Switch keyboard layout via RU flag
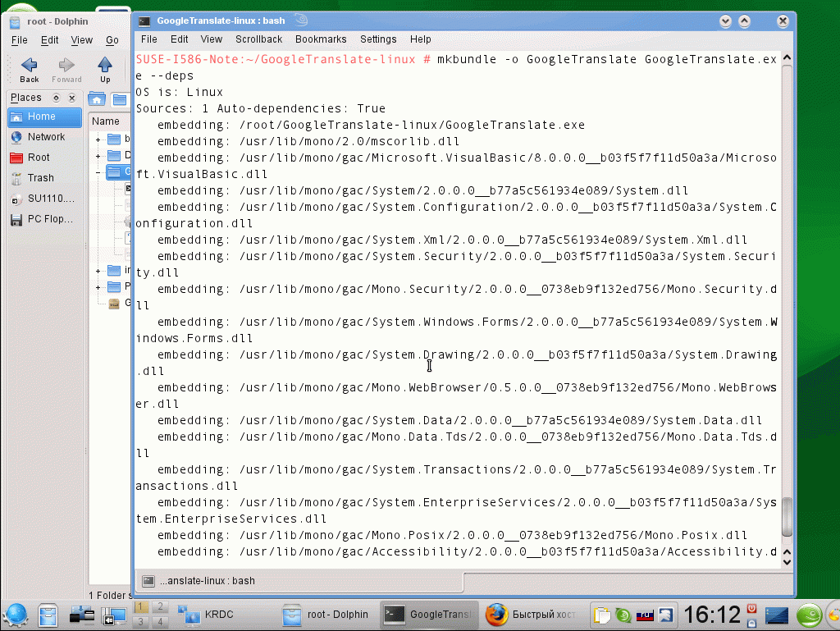This screenshot has width=840, height=631. tap(645, 615)
